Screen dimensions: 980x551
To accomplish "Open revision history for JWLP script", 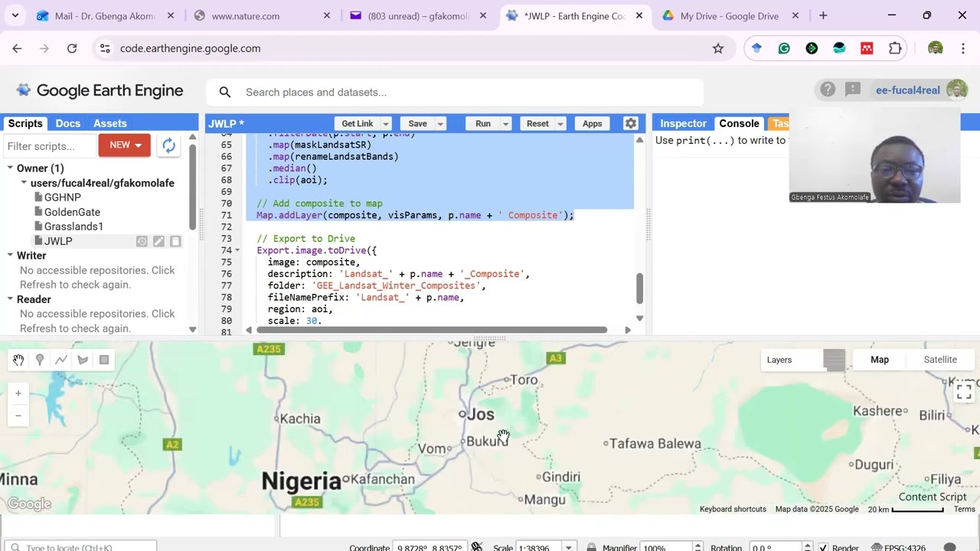I will (x=142, y=241).
